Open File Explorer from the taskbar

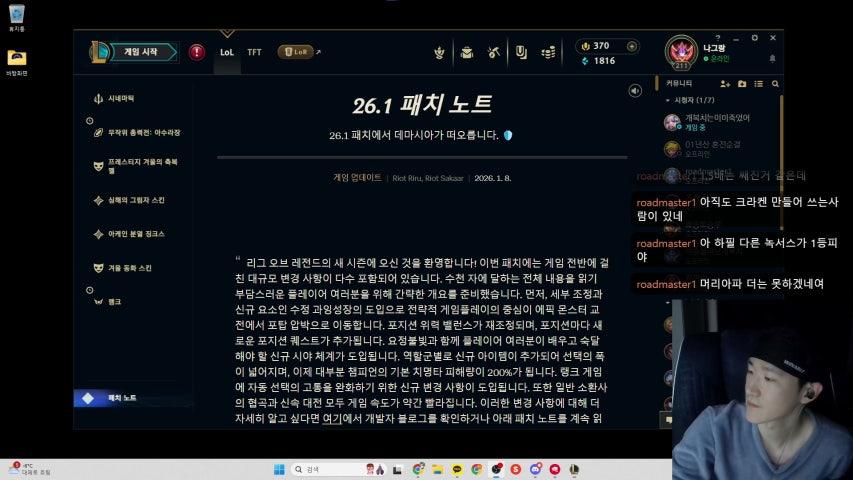pyautogui.click(x=437, y=469)
